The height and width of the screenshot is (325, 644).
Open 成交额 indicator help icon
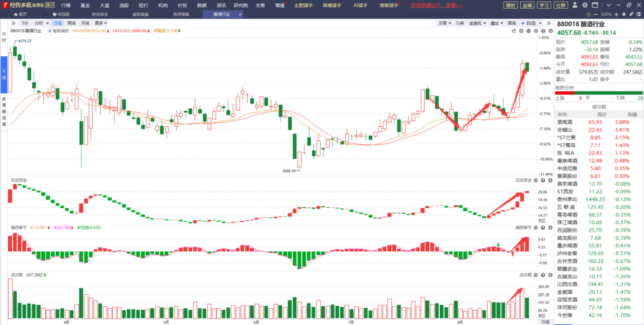point(543,275)
